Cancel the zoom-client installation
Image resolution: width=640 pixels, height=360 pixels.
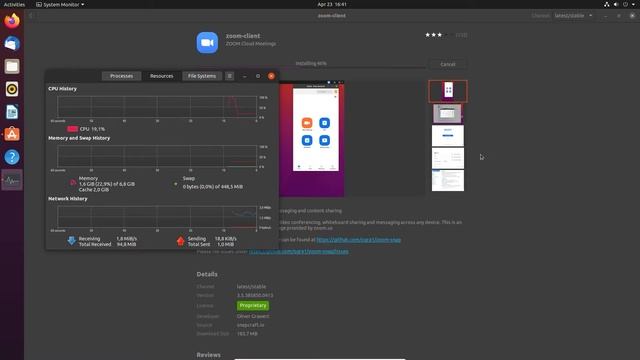tap(448, 64)
